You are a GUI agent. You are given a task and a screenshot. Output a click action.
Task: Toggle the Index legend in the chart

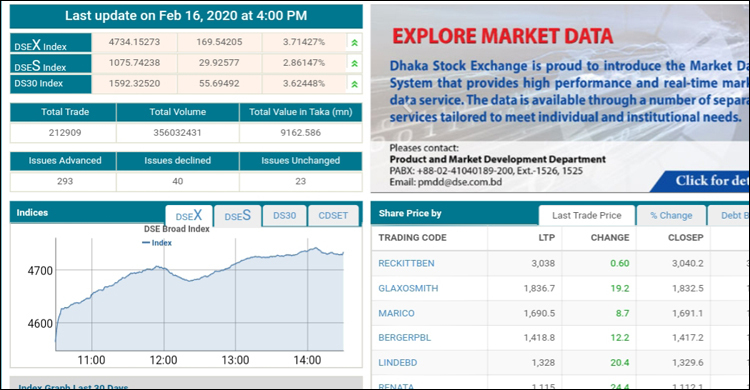click(157, 243)
